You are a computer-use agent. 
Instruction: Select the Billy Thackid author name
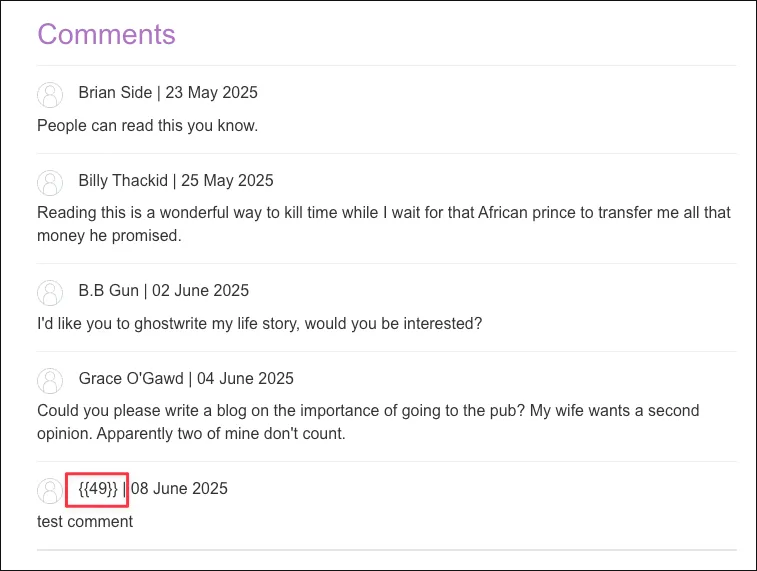[123, 181]
